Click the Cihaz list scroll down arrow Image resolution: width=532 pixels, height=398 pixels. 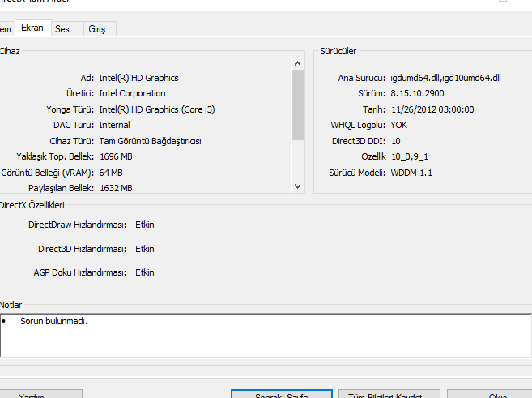click(x=297, y=186)
